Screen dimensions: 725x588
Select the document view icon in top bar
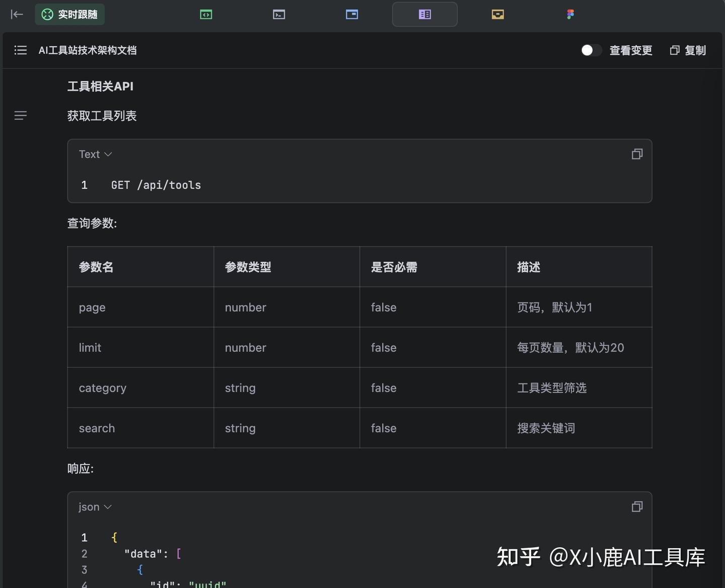click(x=424, y=14)
